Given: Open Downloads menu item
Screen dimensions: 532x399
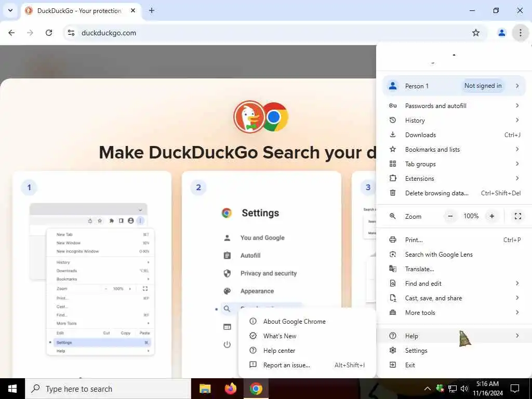Looking at the screenshot, I should click(x=454, y=135).
